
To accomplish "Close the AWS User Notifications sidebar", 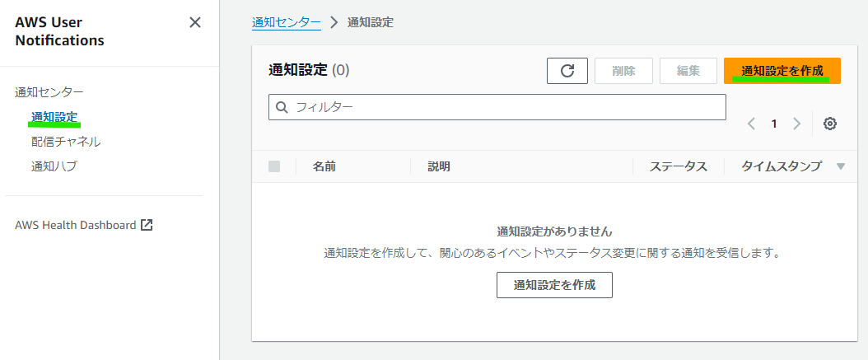I will tap(195, 23).
